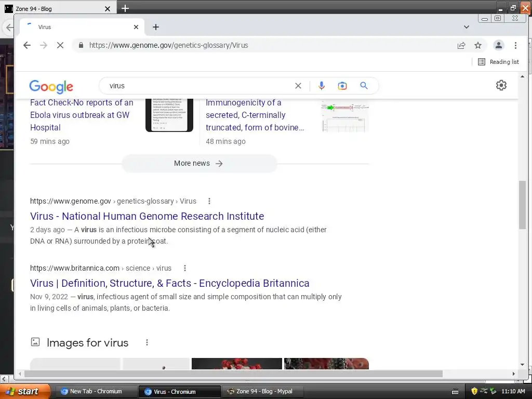Click the genome.gov breadcrumb URL

pyautogui.click(x=113, y=201)
